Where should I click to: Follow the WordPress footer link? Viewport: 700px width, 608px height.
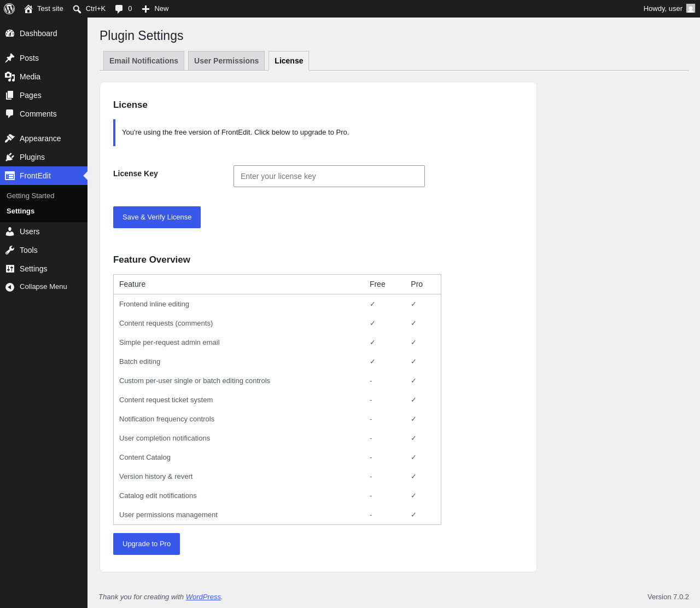(x=203, y=597)
